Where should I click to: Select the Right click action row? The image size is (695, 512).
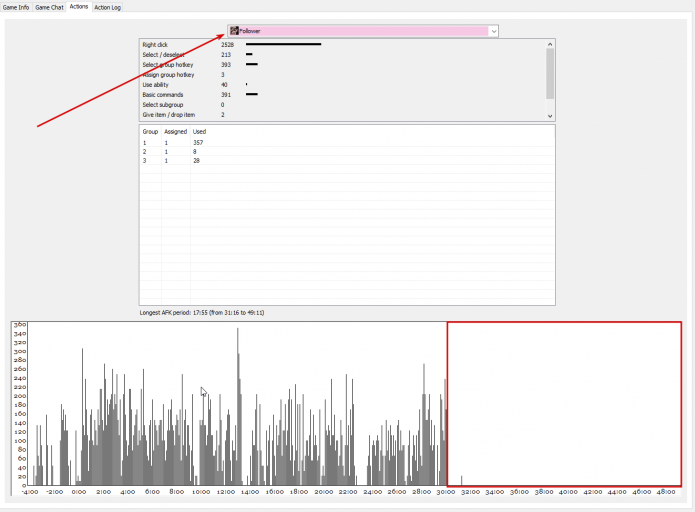[x=343, y=44]
